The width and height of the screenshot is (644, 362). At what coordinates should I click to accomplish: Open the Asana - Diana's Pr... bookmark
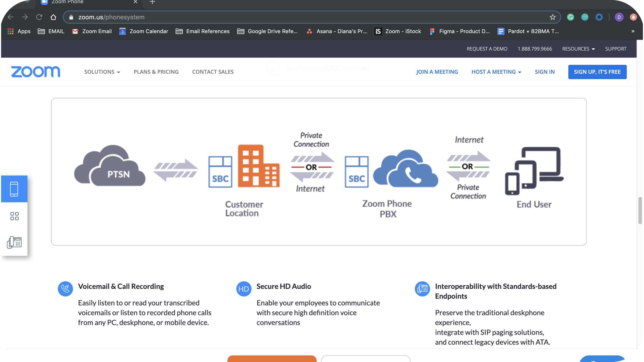click(337, 31)
